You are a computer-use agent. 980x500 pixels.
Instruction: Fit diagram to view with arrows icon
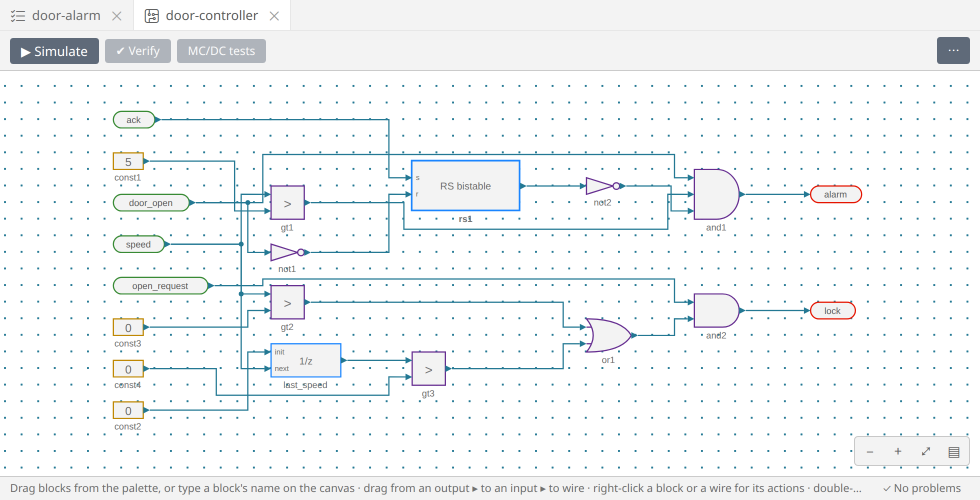click(926, 451)
